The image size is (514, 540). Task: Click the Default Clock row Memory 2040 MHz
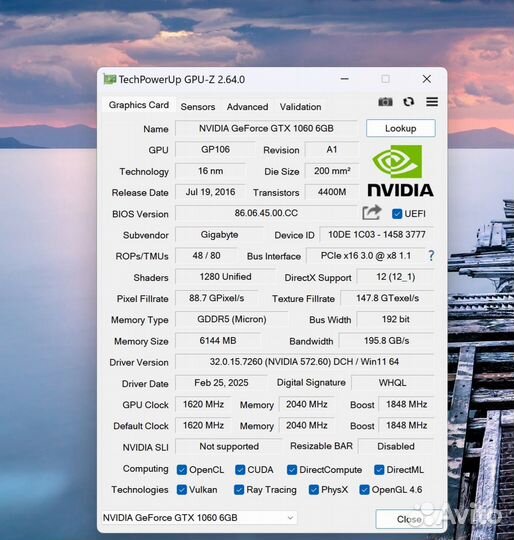click(x=306, y=425)
